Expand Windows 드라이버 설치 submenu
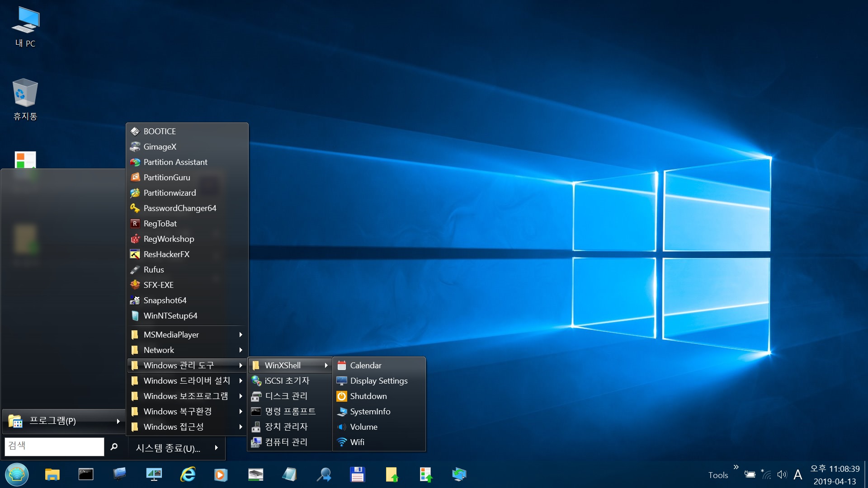 pyautogui.click(x=187, y=380)
